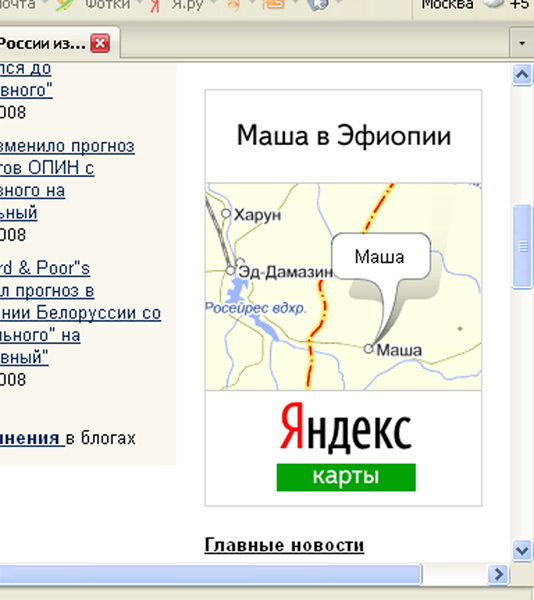The width and height of the screenshot is (534, 600).
Task: Click the "Росейрес вдхр." reservoir label
Action: point(256,308)
